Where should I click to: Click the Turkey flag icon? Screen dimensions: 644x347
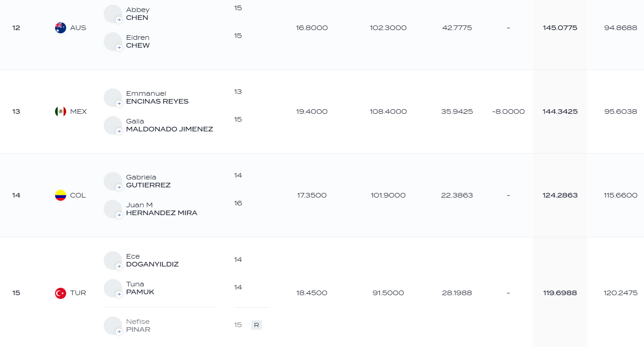(61, 293)
